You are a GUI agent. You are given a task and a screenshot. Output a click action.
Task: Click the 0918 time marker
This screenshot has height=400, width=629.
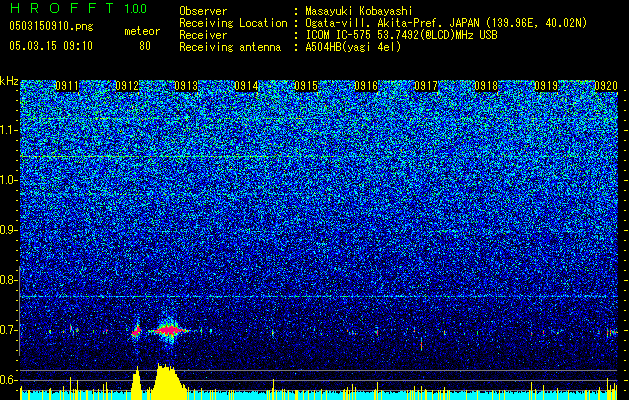tap(486, 86)
